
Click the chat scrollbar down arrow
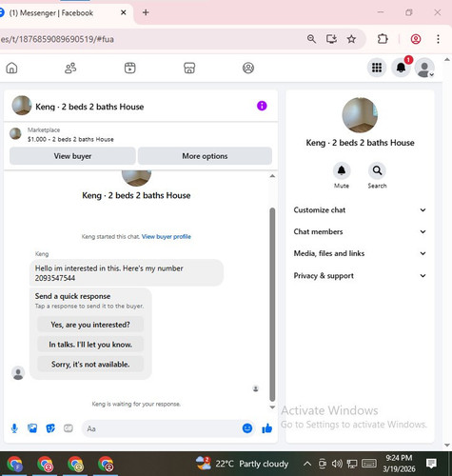[x=272, y=407]
